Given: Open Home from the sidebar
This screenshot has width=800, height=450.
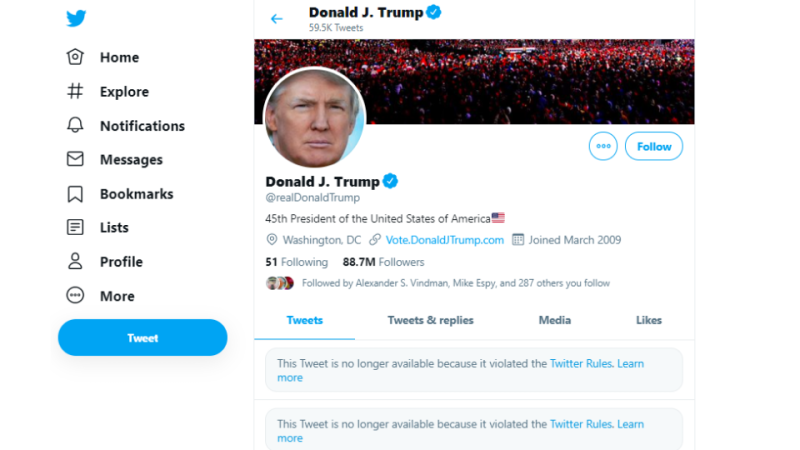Looking at the screenshot, I should tap(103, 57).
